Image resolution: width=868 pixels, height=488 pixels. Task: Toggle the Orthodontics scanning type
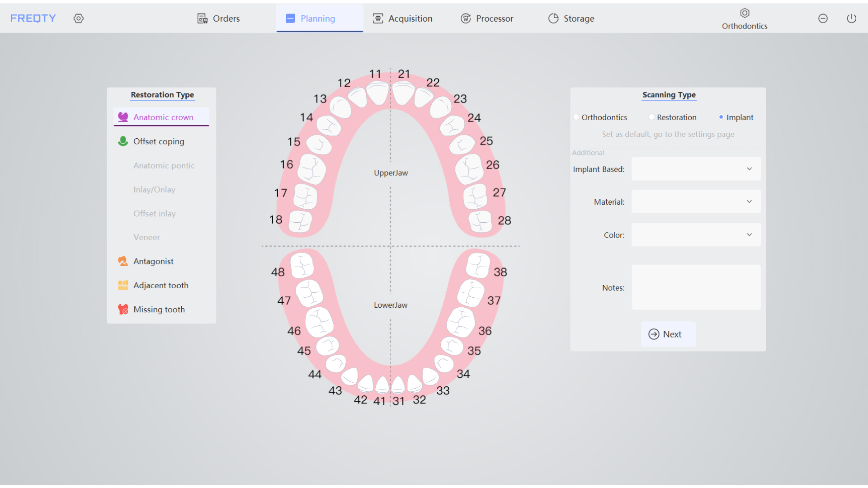576,117
